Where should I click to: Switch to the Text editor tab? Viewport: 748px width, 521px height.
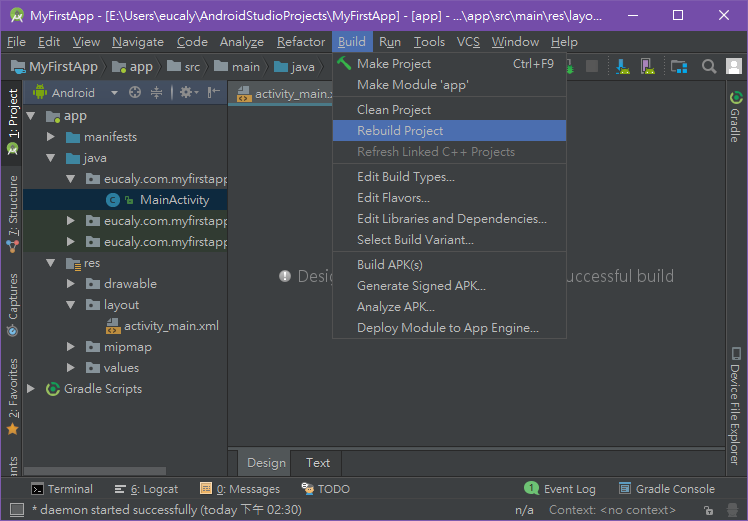tap(318, 463)
